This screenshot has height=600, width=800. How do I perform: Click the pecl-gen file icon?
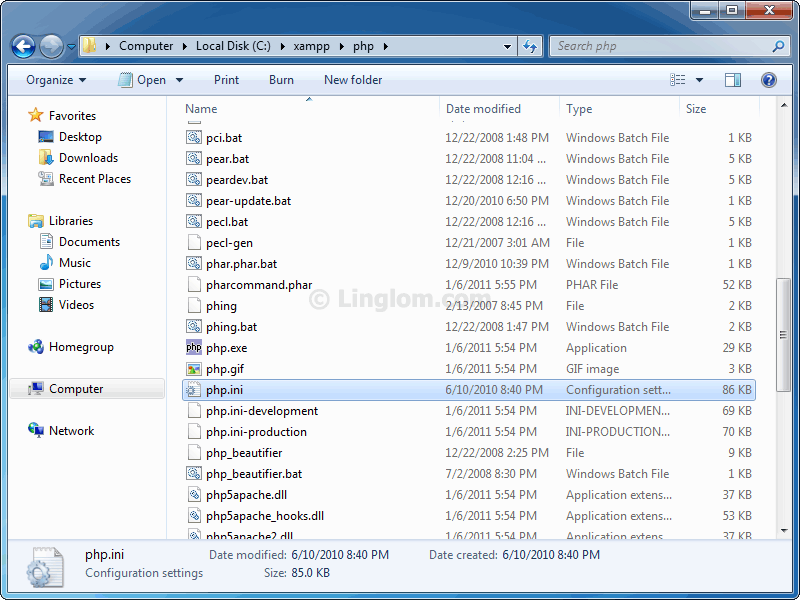point(194,242)
